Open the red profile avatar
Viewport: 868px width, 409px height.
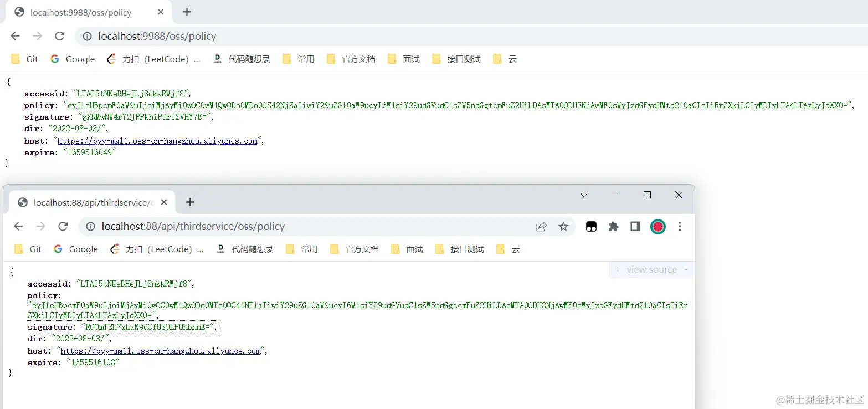658,227
